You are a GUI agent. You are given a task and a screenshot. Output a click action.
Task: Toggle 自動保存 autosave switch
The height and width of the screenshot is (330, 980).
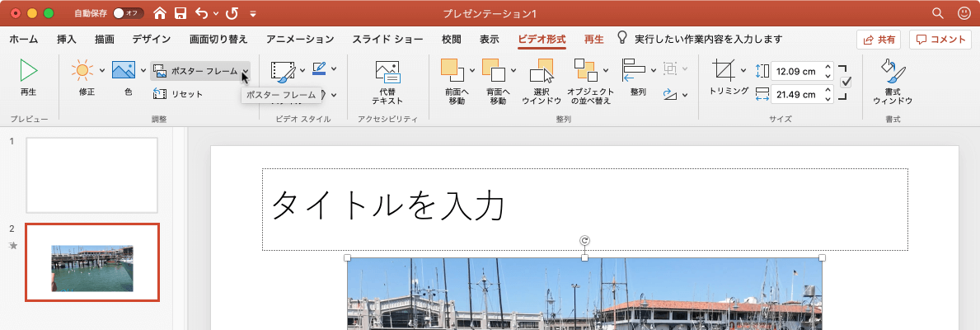(x=128, y=13)
